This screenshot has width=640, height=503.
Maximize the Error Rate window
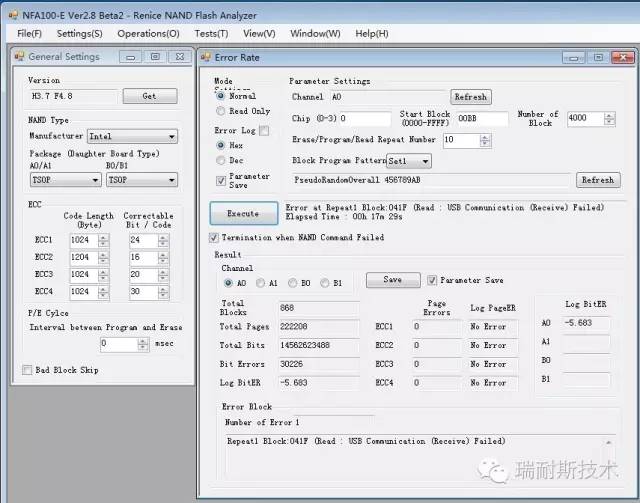[x=598, y=58]
